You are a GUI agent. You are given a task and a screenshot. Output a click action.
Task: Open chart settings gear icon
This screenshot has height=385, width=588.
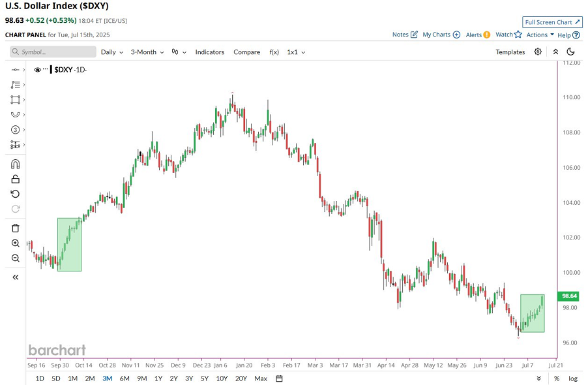538,52
